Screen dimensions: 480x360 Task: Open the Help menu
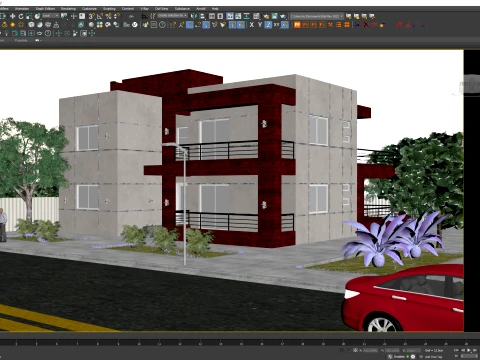tap(215, 8)
